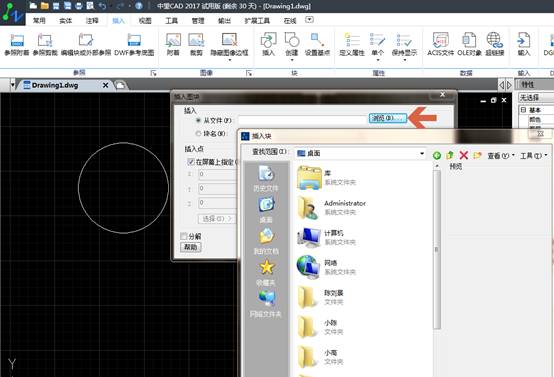Image resolution: width=554 pixels, height=377 pixels.
Task: Open the 收藏夹 star shortcut
Action: pos(266,272)
